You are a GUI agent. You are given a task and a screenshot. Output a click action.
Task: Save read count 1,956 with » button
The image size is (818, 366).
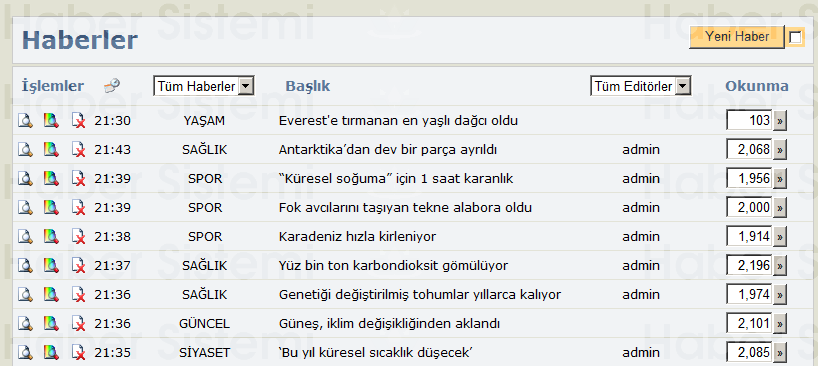(780, 179)
